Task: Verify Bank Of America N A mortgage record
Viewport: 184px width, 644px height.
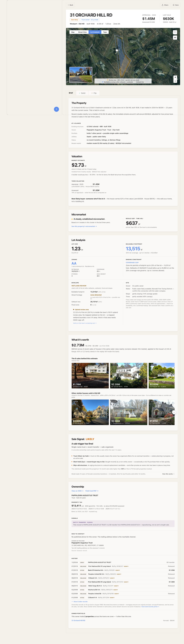Action: (117, 570)
